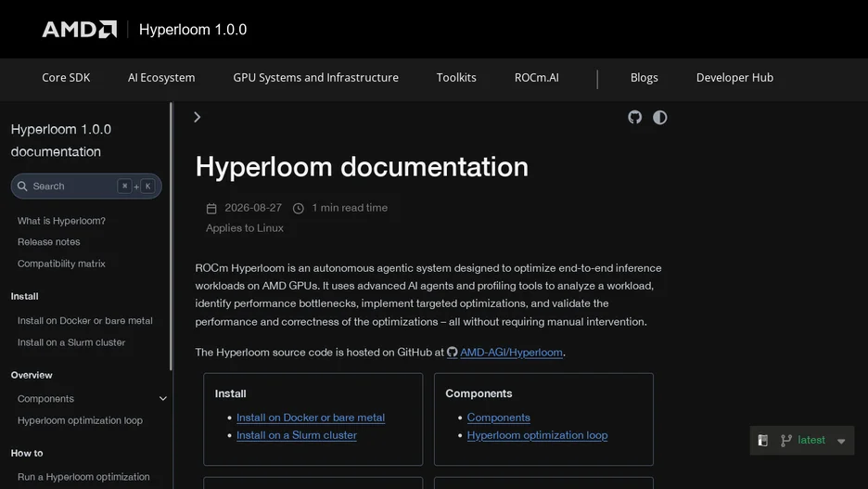The height and width of the screenshot is (489, 868).
Task: Click the search magnifier icon
Action: [22, 187]
